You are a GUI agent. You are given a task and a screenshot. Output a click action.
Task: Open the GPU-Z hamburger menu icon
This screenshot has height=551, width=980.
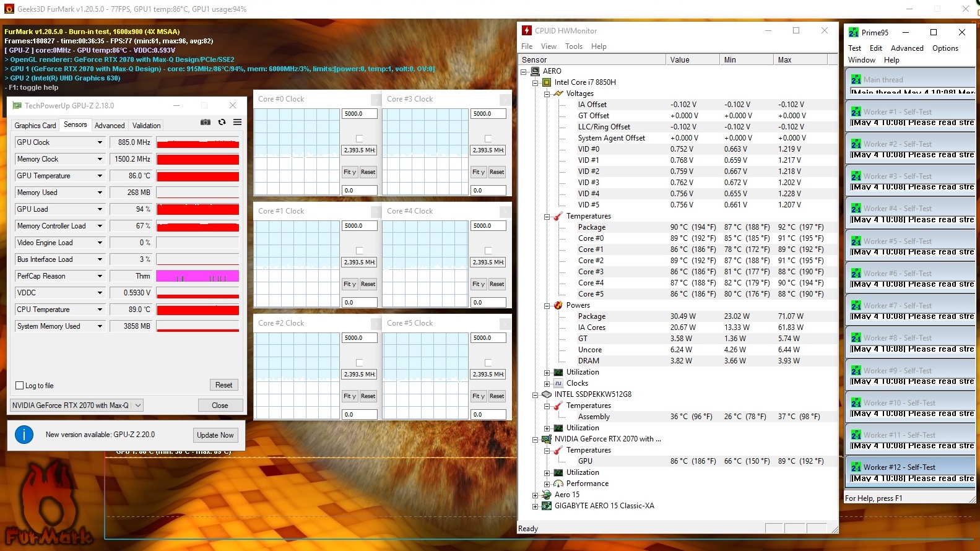pyautogui.click(x=237, y=123)
